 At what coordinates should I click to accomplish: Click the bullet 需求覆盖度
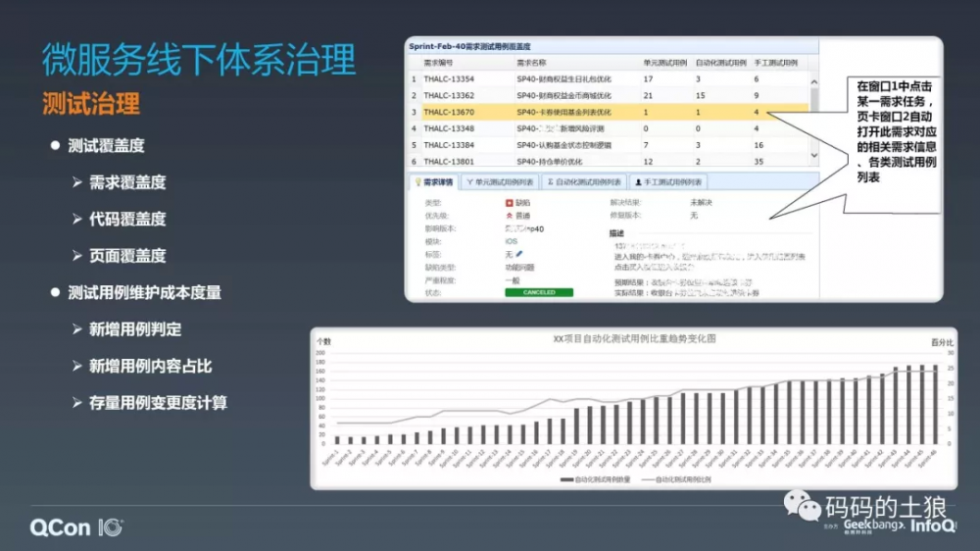[x=127, y=182]
